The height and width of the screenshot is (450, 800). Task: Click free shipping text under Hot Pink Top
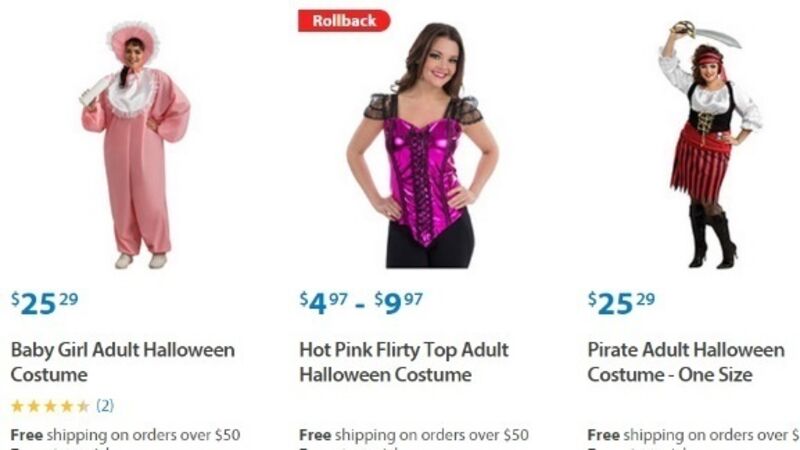414,435
